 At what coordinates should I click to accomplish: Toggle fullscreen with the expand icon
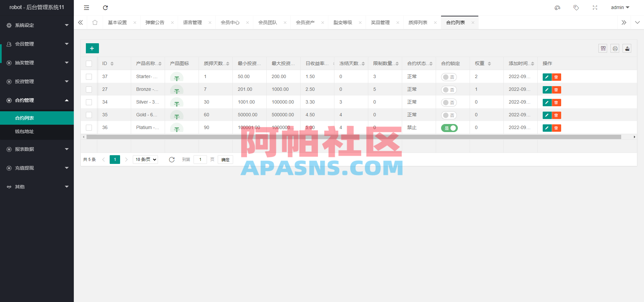[595, 7]
